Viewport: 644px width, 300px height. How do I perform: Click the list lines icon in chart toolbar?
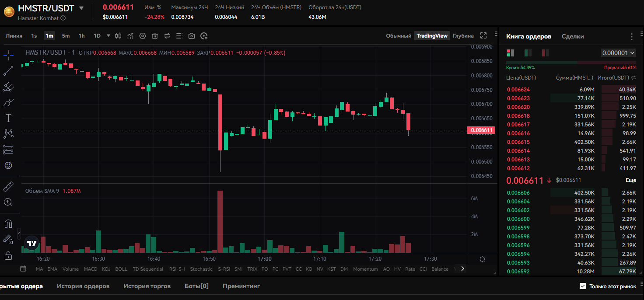point(179,36)
